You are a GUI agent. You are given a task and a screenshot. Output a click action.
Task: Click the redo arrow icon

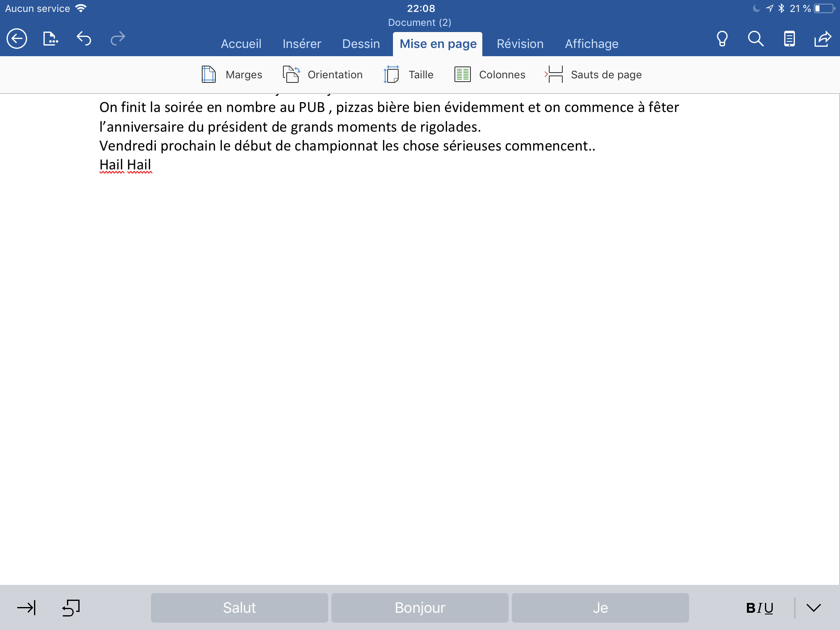coord(118,39)
